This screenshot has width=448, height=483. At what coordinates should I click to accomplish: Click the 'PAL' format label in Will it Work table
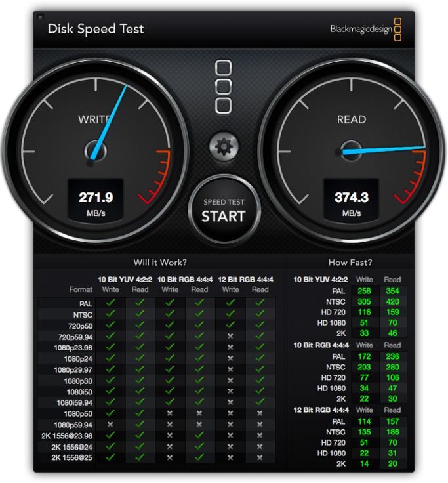[x=86, y=304]
